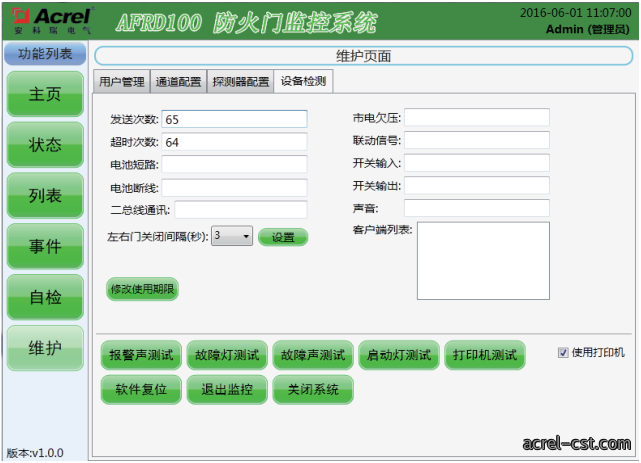Viewport: 641px width, 463px height.
Task: Show the 事件 events page
Action: pos(45,246)
